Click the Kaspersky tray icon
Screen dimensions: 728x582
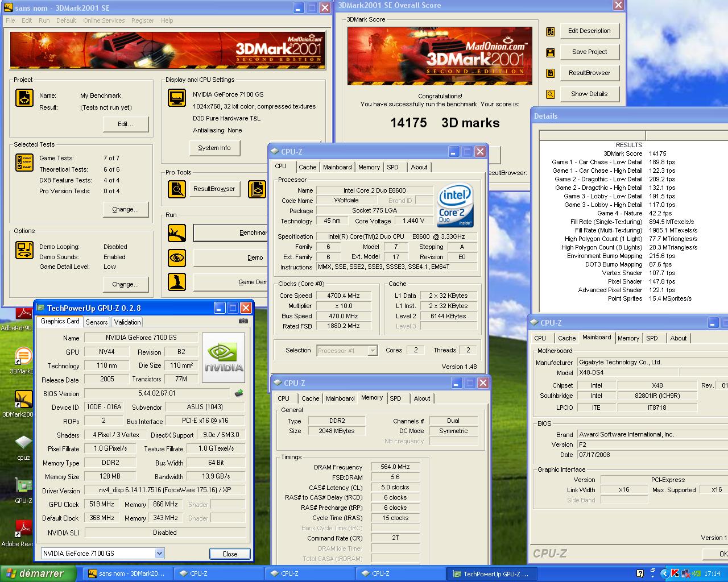[675, 573]
